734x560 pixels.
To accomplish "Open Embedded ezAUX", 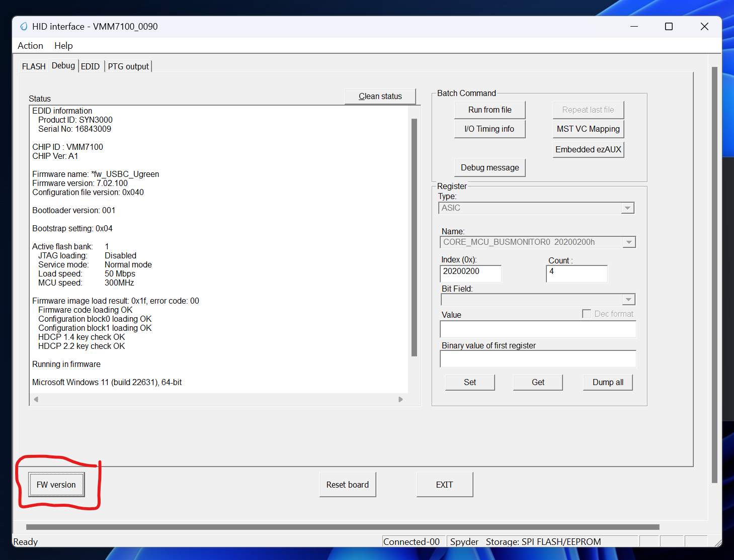I will pos(588,149).
